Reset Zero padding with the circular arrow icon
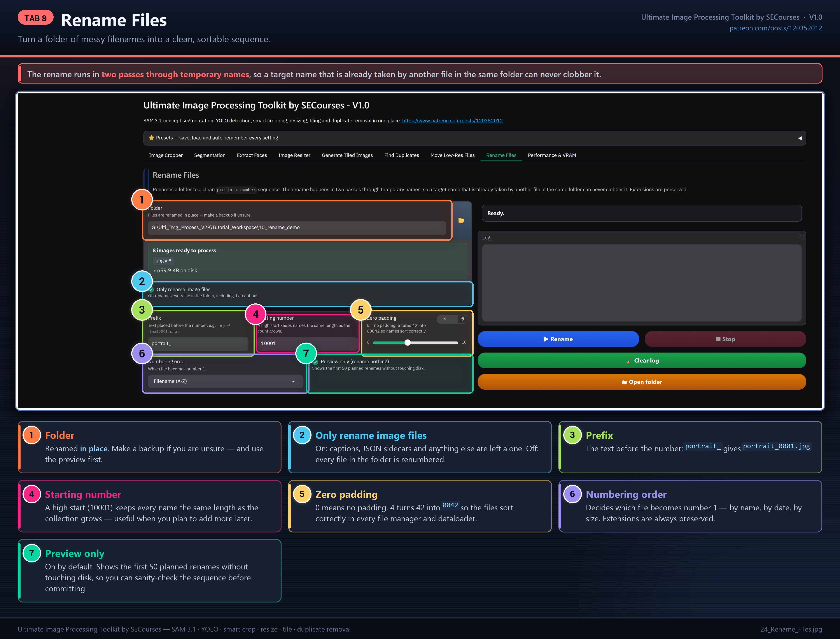The image size is (840, 639). pyautogui.click(x=462, y=319)
